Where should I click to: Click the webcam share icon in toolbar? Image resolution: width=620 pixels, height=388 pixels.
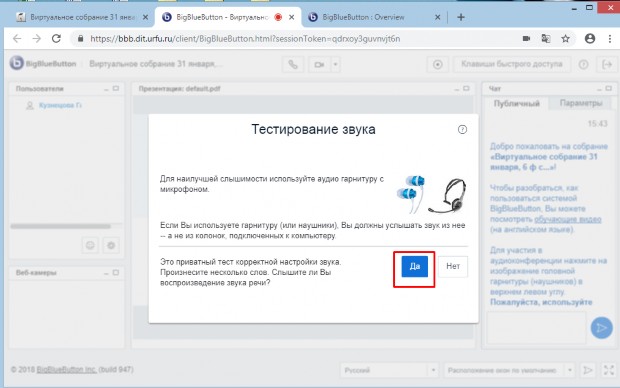click(319, 64)
